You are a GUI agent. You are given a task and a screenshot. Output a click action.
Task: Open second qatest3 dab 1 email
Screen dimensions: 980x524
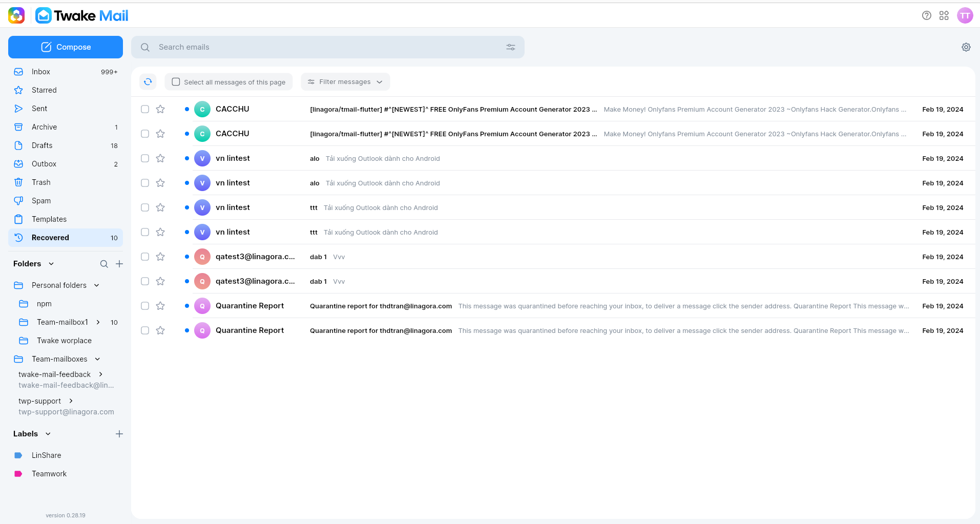[x=553, y=281]
